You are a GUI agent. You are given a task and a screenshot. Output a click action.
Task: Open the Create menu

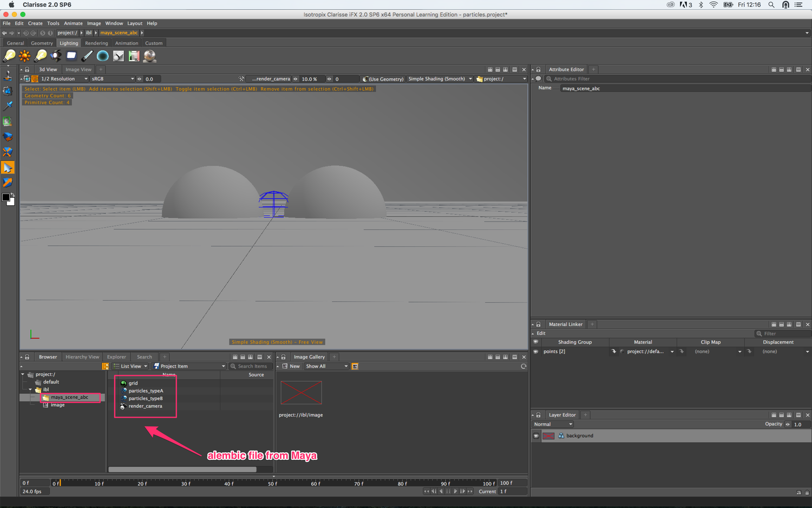click(35, 23)
